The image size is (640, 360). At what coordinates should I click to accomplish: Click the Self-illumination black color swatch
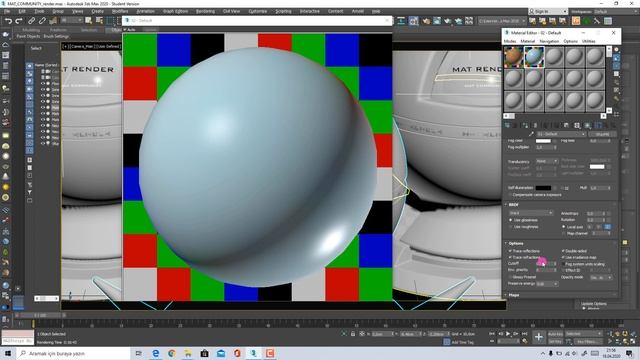tap(543, 188)
